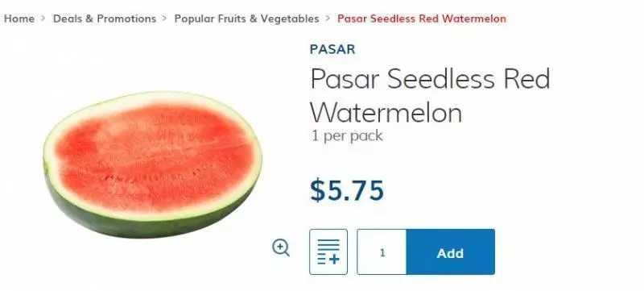
Task: Click the watermelon's red flesh in product photo
Action: (154, 156)
